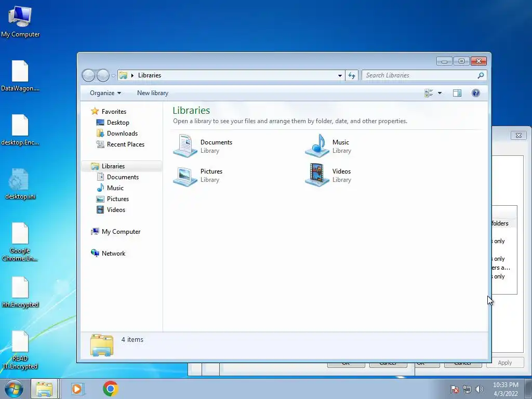Open the Music library icon
532x399 pixels.
point(317,146)
